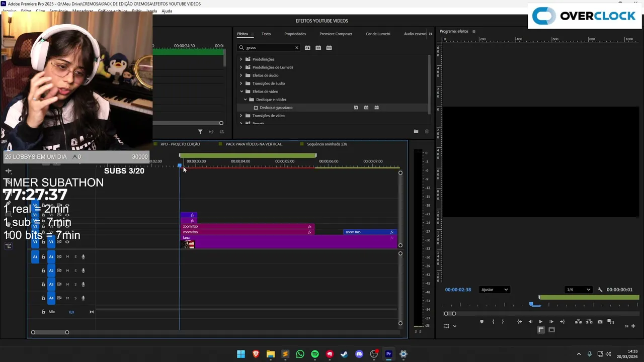
Task: Open the Cor de Lumetri tab
Action: tap(378, 34)
